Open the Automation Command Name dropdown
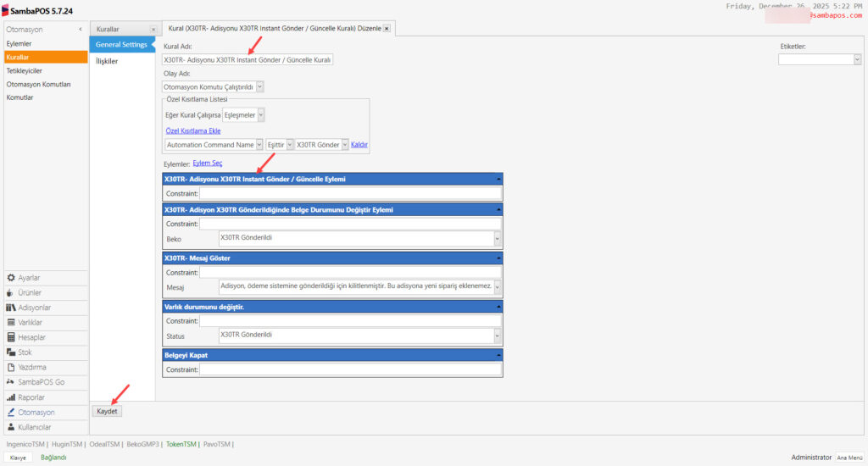The height and width of the screenshot is (466, 868). coord(259,145)
